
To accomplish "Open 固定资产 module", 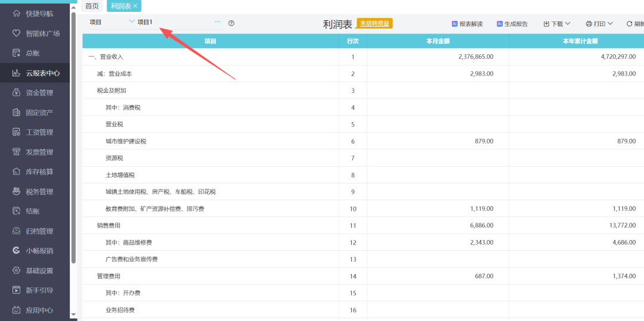I will [39, 113].
